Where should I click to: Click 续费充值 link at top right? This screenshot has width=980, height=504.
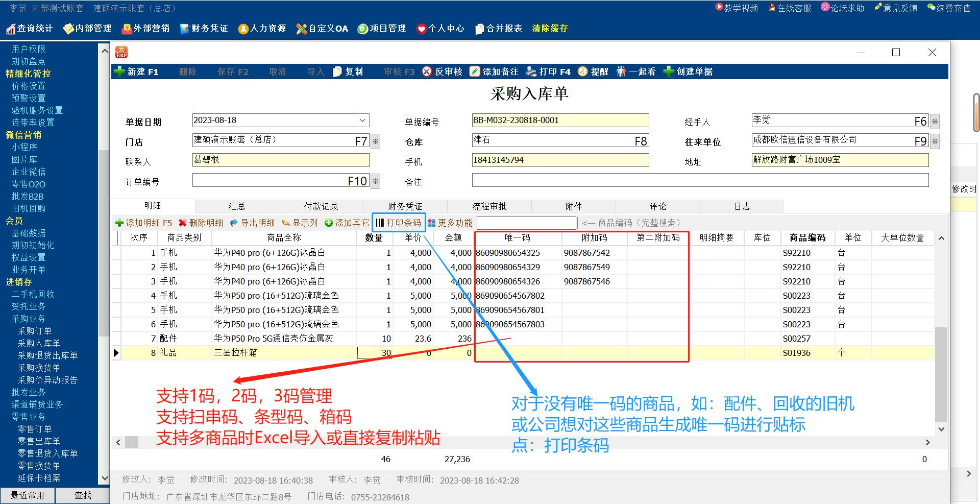pyautogui.click(x=949, y=8)
